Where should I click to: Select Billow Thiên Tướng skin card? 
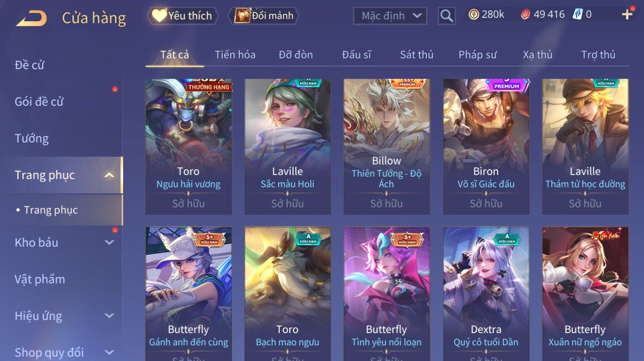[386, 146]
